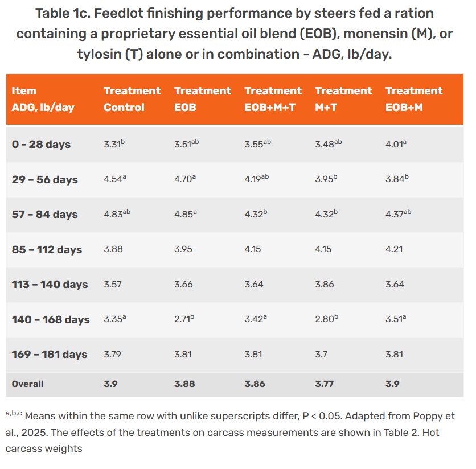Select the 140 – 168 days row label

pos(51,320)
